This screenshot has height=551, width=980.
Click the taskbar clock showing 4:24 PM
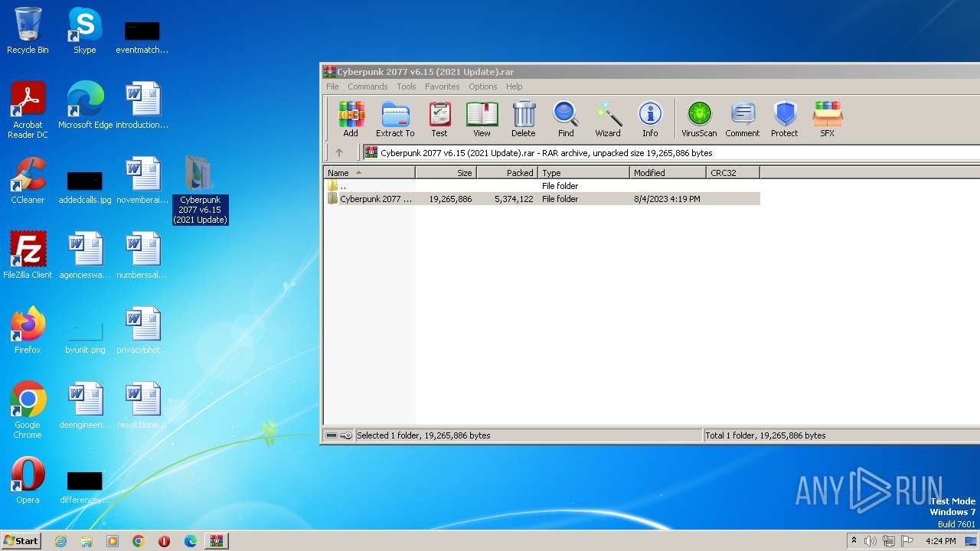[941, 541]
